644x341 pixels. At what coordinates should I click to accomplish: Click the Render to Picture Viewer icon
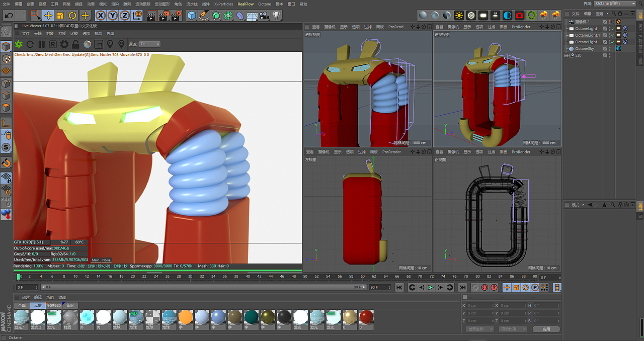(x=163, y=16)
